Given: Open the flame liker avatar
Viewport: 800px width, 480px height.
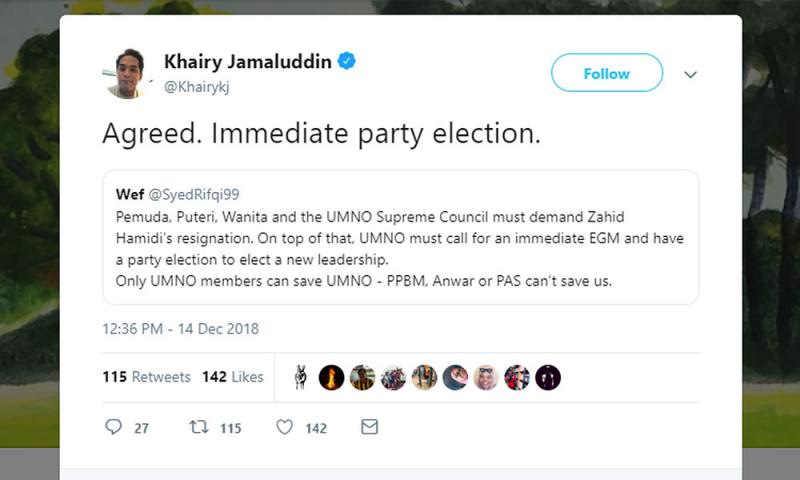Looking at the screenshot, I should click(331, 377).
